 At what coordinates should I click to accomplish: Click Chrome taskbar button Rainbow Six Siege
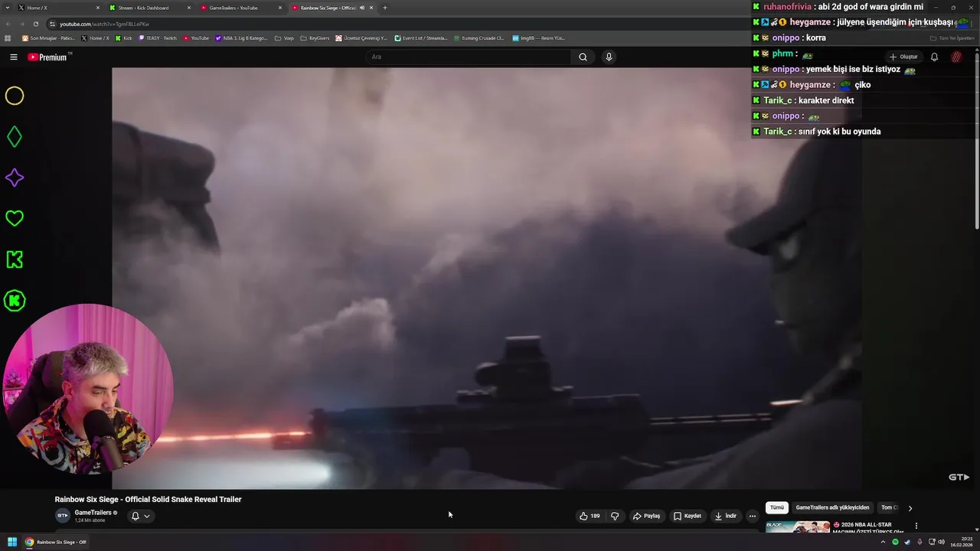click(x=56, y=542)
